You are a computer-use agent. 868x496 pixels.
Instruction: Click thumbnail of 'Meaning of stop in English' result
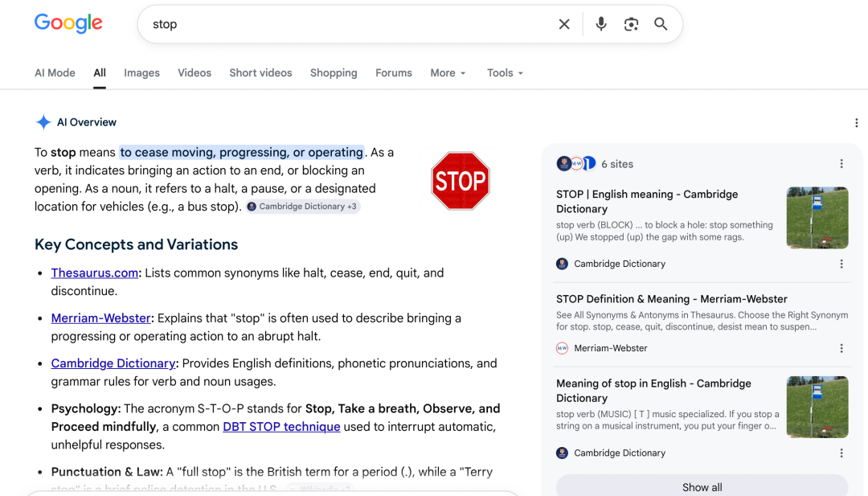[817, 407]
